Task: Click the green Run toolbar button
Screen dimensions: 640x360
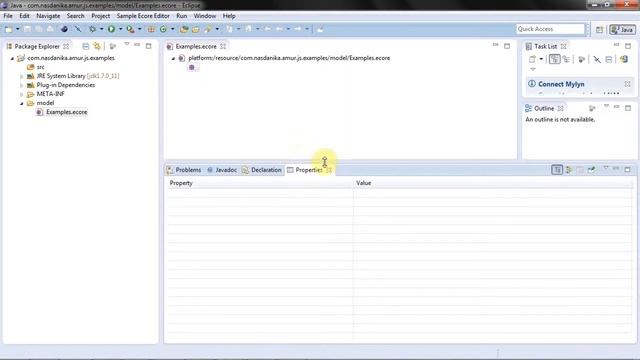Action: point(111,29)
